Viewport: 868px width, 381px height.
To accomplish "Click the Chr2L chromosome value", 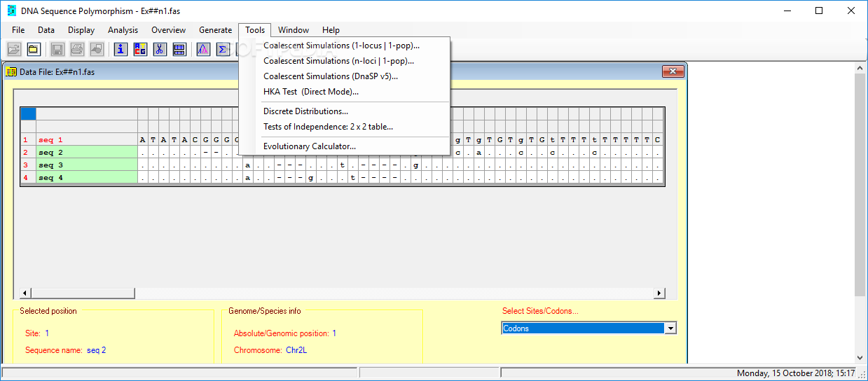I will (296, 350).
